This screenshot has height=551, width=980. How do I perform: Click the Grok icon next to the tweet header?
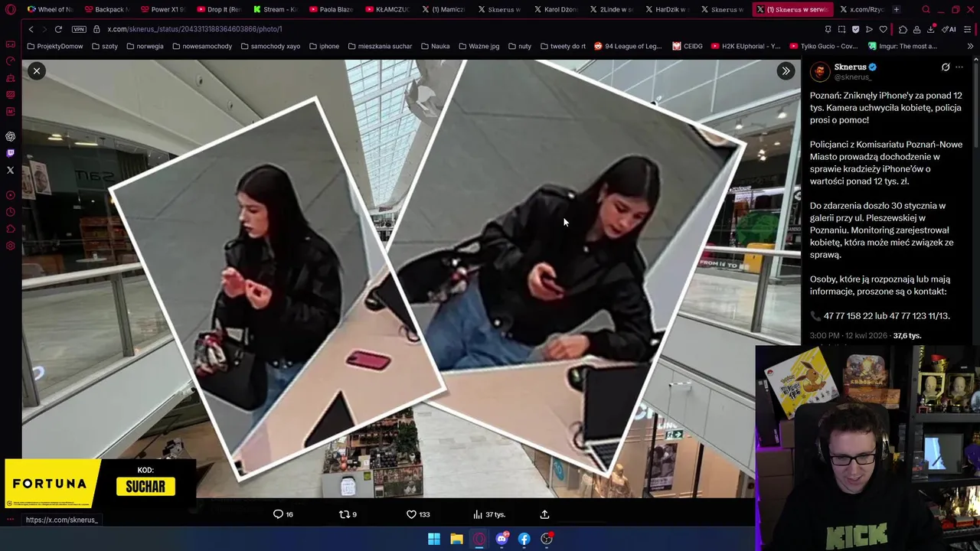(x=946, y=67)
